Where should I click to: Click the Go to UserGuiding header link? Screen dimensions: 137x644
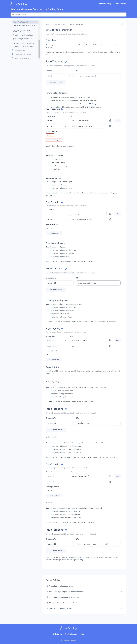(x=104, y=4)
